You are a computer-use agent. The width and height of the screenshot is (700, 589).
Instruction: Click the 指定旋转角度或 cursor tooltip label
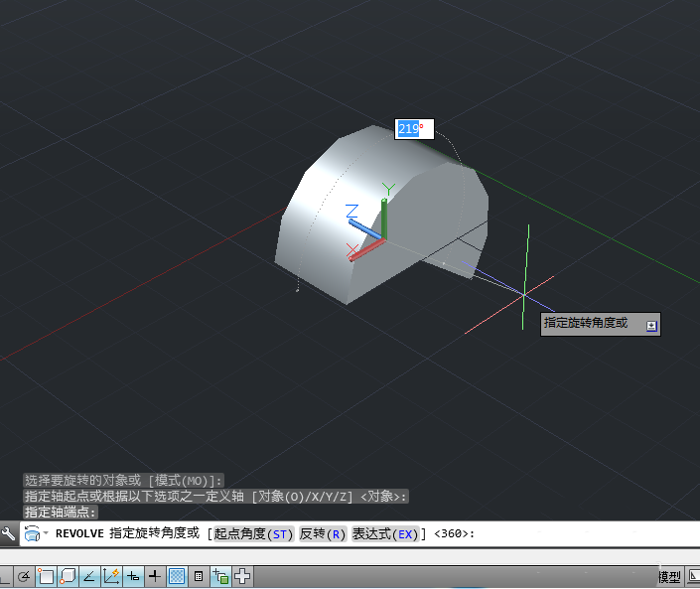[585, 323]
